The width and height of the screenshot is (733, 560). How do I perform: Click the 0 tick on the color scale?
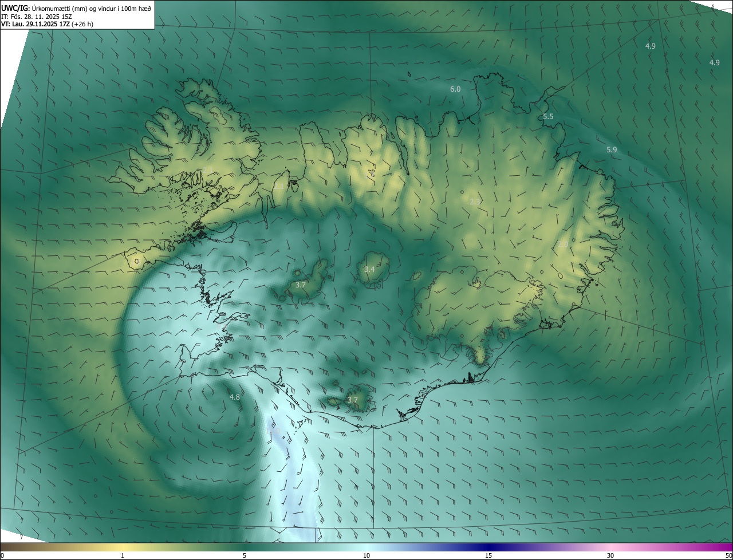2,555
